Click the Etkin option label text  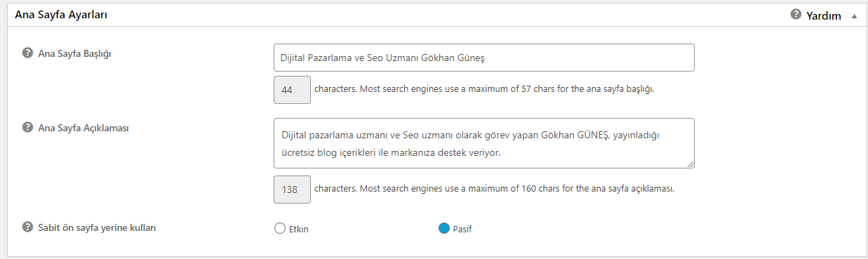[300, 229]
